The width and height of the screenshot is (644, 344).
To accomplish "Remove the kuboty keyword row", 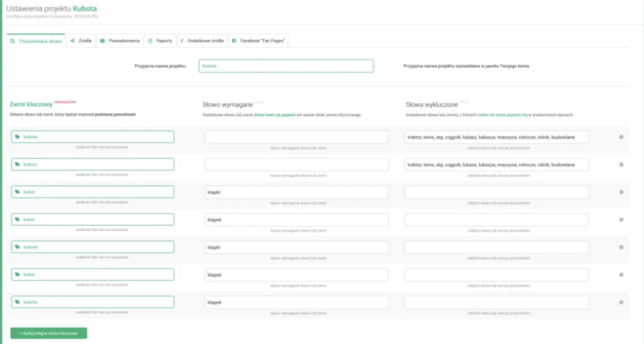I will pos(621,165).
